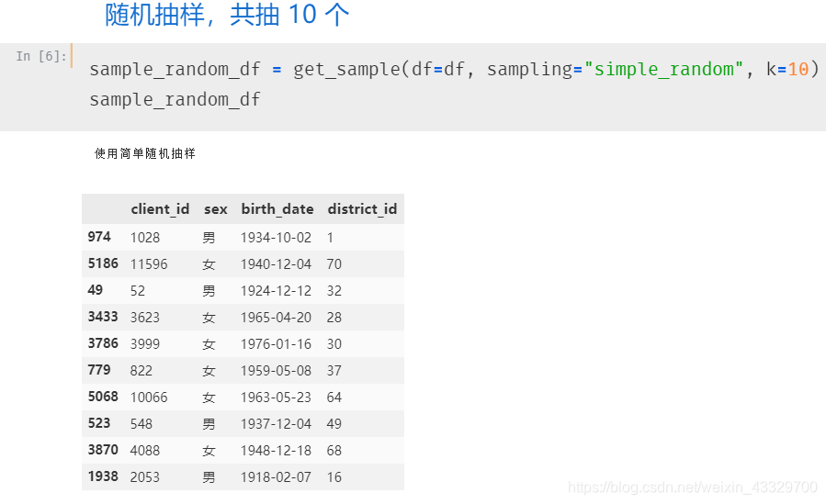
Task: Click the second code line sample_random_df
Action: (x=175, y=99)
